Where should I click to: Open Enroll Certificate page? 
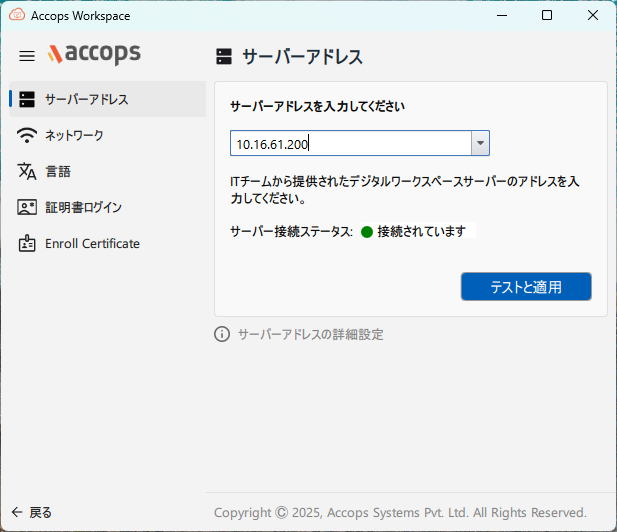coord(107,244)
